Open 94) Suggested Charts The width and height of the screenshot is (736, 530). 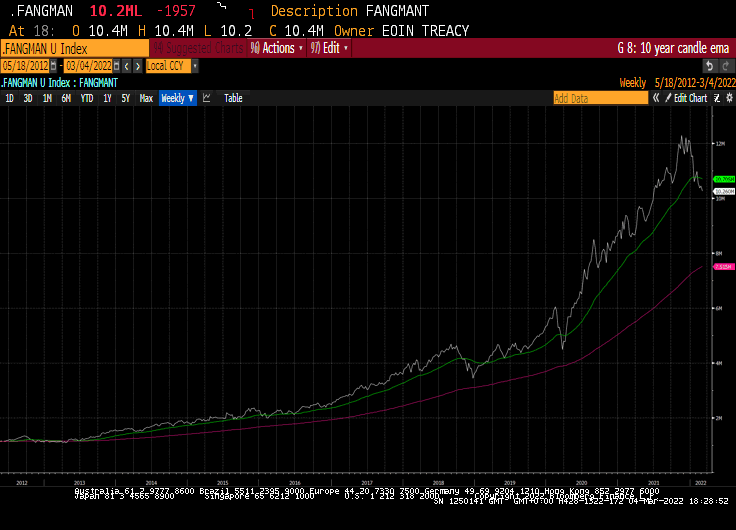tap(198, 48)
